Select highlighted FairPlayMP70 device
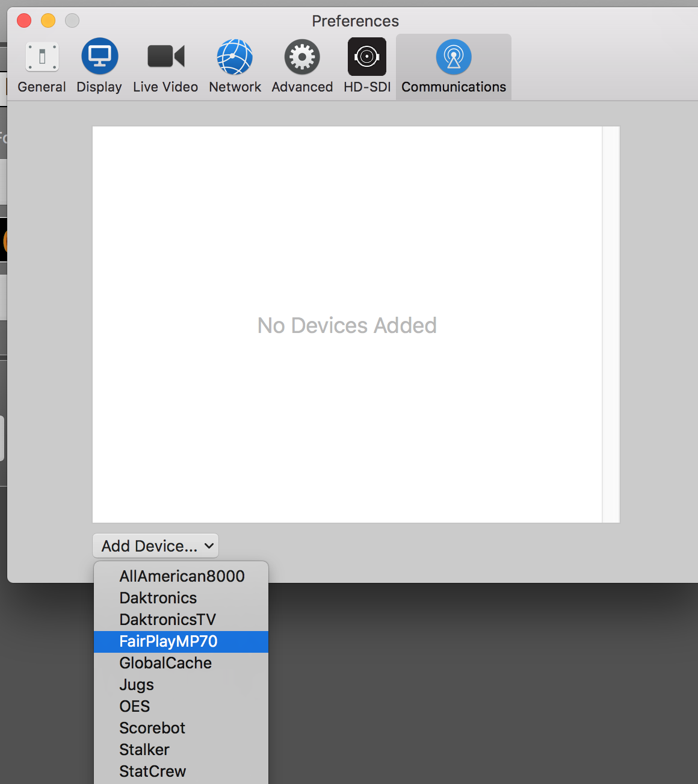Image resolution: width=698 pixels, height=784 pixels. 181,641
